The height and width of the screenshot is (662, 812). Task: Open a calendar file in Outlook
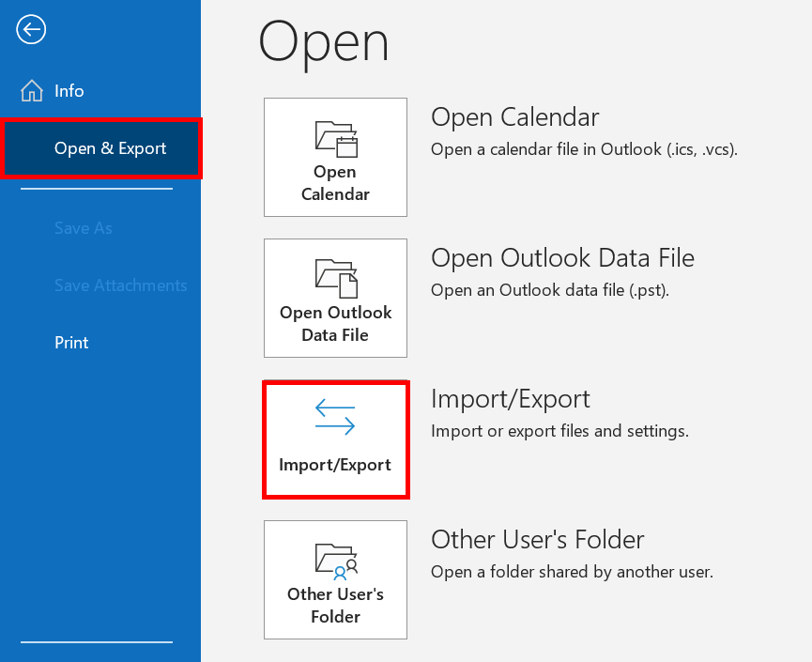[x=335, y=157]
